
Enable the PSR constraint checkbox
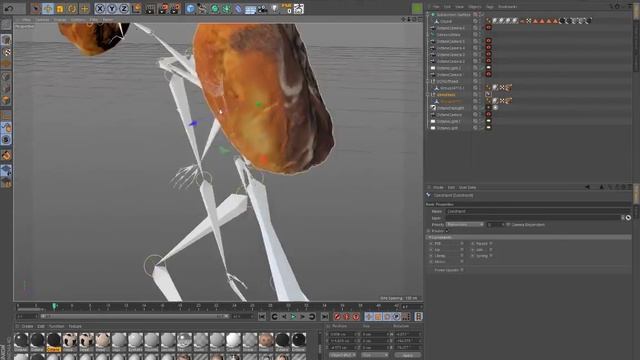pos(462,244)
